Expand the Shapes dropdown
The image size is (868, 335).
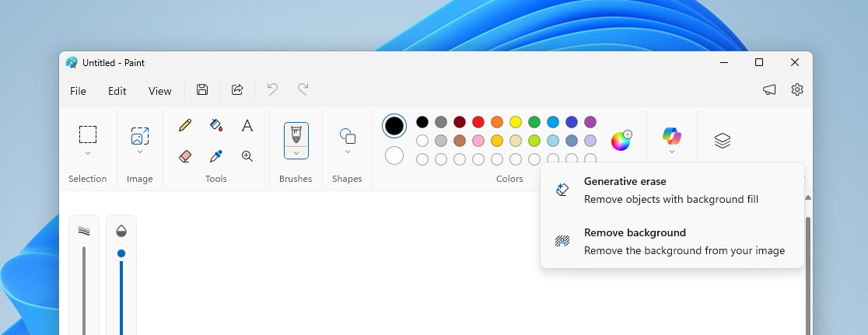pos(348,152)
